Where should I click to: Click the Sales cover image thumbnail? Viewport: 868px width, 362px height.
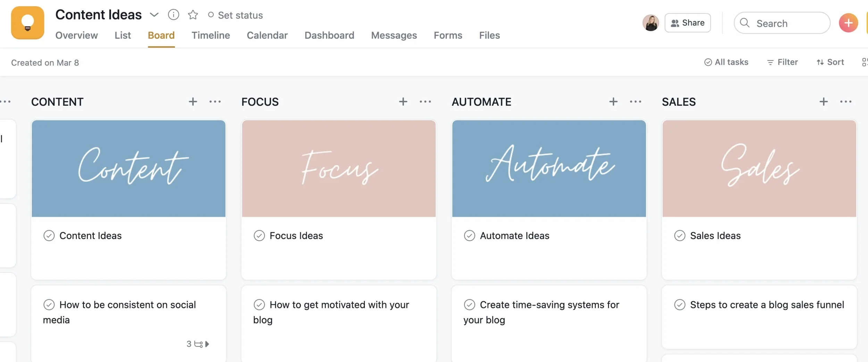point(759,169)
